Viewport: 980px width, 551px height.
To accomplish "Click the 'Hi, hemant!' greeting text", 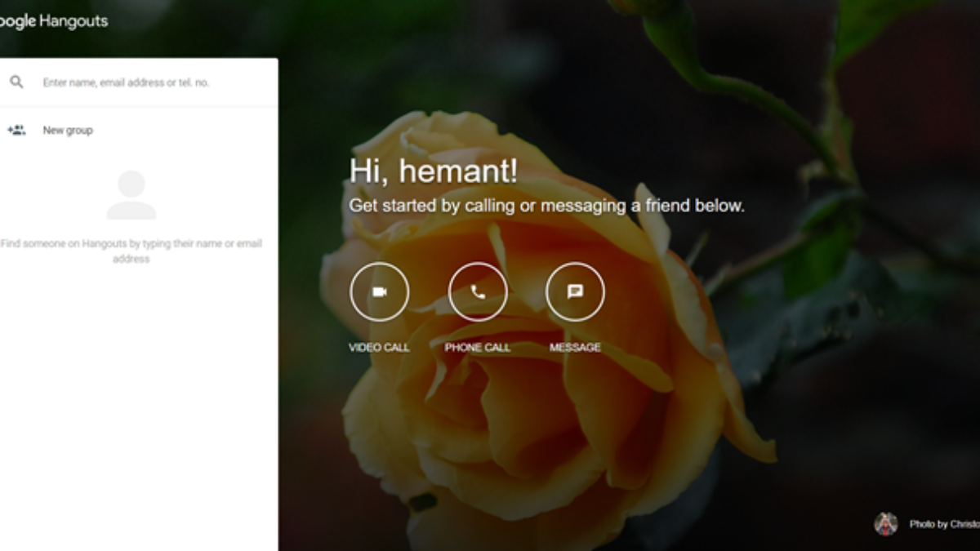I will [x=434, y=171].
